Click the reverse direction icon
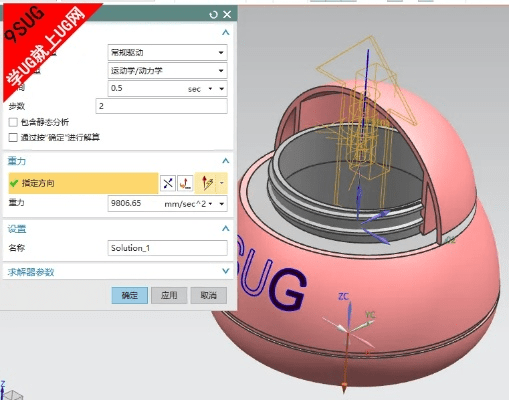 (x=168, y=183)
